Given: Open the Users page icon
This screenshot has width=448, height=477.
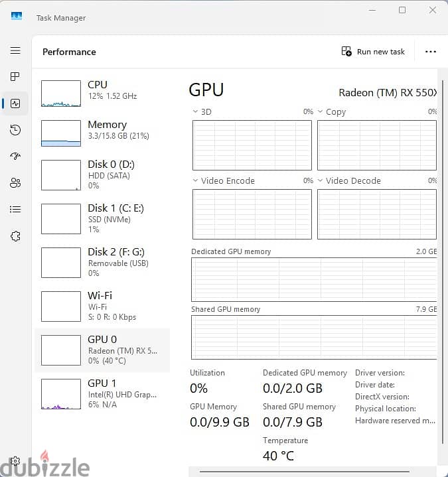Looking at the screenshot, I should pyautogui.click(x=15, y=183).
